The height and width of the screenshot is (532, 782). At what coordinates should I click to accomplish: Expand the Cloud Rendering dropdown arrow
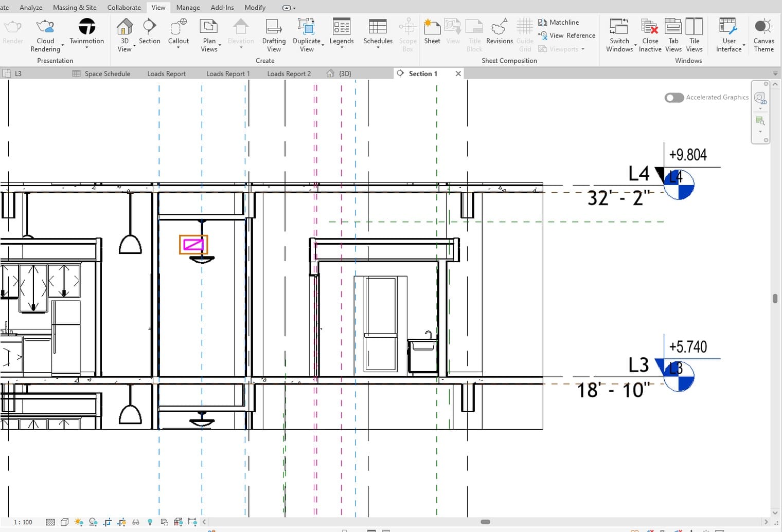[63, 46]
